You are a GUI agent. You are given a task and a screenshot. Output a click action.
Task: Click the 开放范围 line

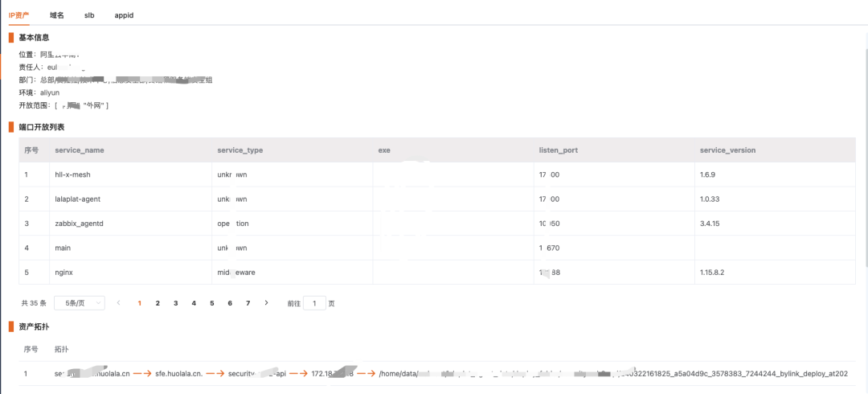(63, 105)
